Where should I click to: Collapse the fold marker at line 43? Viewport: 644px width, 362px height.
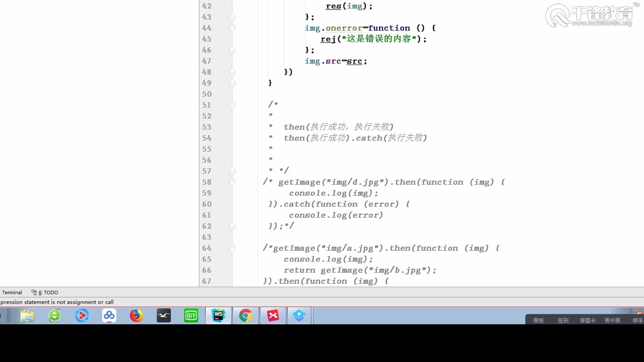tap(232, 17)
